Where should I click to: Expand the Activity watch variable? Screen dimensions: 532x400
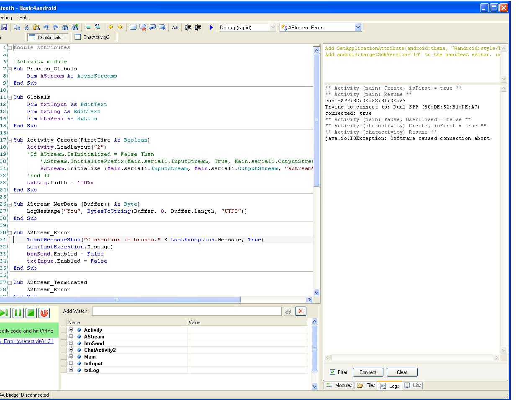coord(71,330)
